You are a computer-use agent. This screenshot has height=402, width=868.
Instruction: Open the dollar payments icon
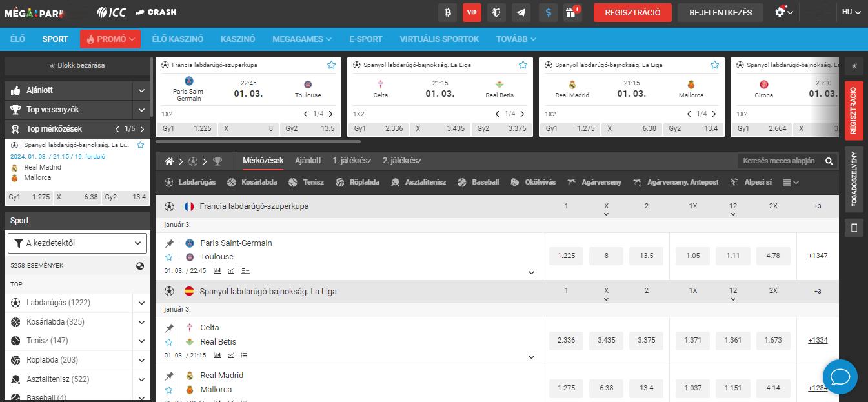point(547,12)
